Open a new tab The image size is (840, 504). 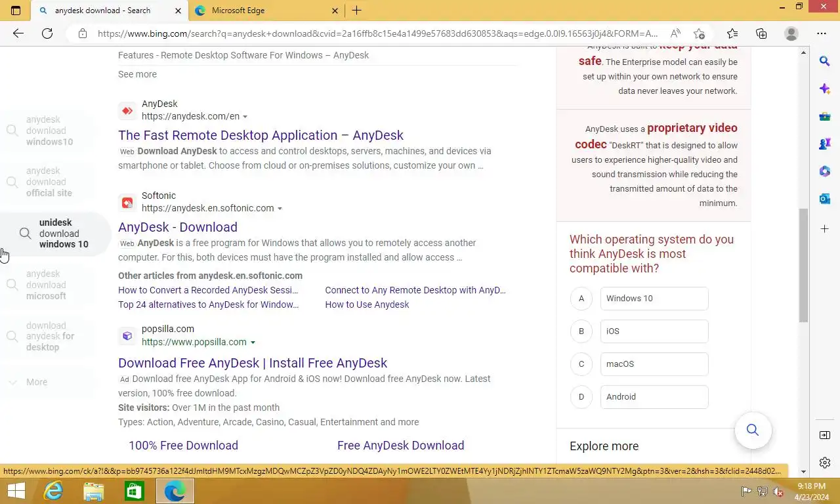[356, 10]
